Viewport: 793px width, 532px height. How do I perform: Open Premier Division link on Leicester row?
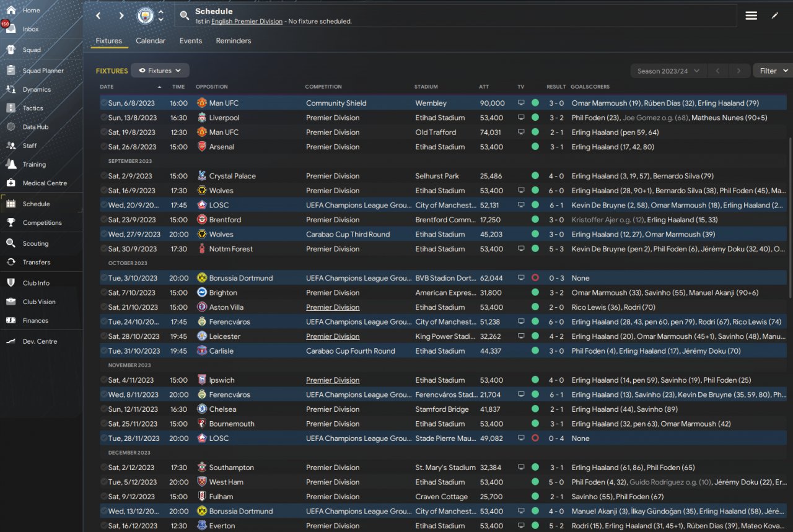coord(333,336)
